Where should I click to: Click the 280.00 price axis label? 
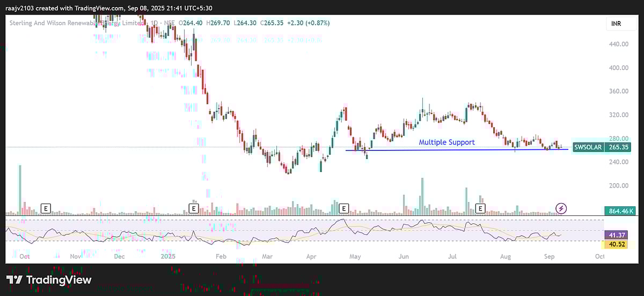tap(619, 139)
